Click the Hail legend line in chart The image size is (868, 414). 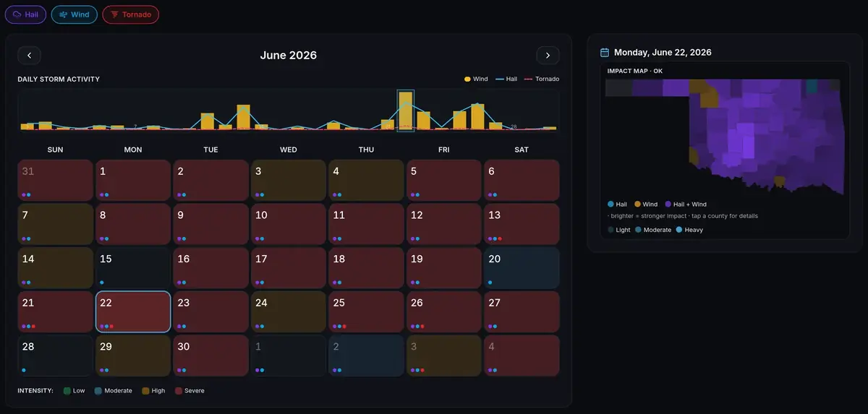499,79
